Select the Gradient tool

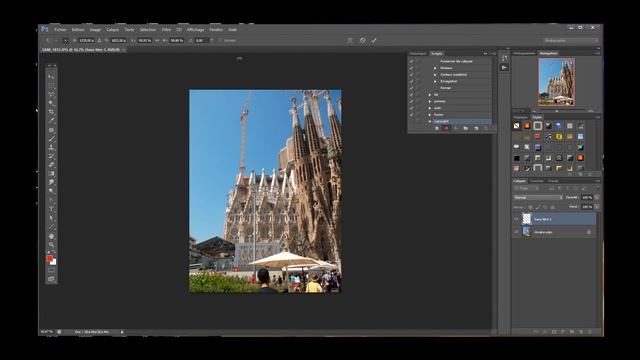[51, 173]
